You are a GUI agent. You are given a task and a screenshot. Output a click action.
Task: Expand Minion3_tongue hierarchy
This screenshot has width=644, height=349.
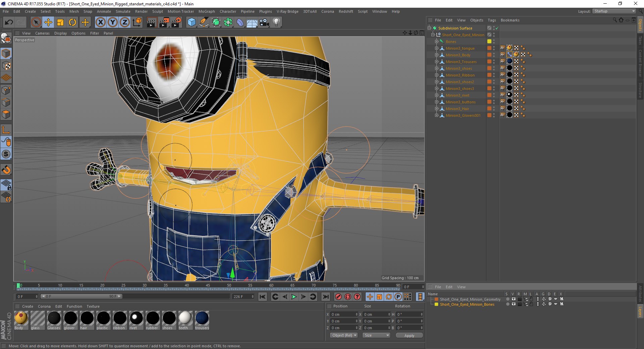pyautogui.click(x=436, y=48)
